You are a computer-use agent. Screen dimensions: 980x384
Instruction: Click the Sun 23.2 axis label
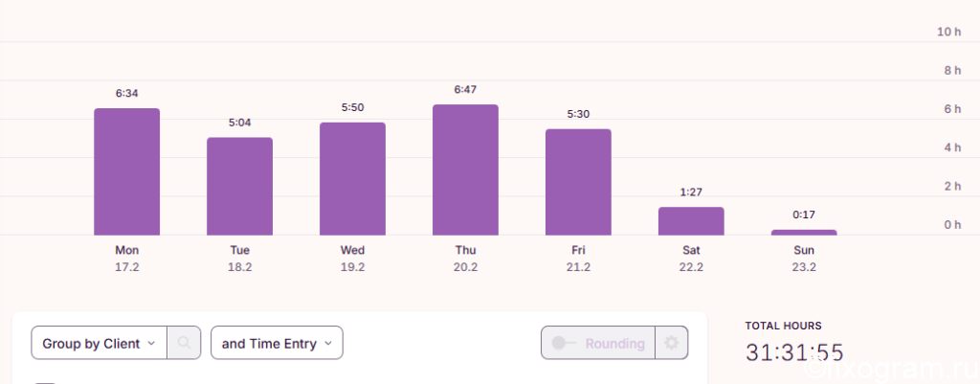point(804,259)
